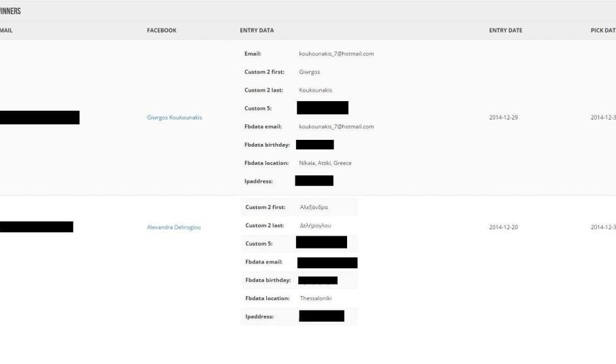Click the last name value Koukounakis
The width and height of the screenshot is (616, 364).
click(315, 90)
